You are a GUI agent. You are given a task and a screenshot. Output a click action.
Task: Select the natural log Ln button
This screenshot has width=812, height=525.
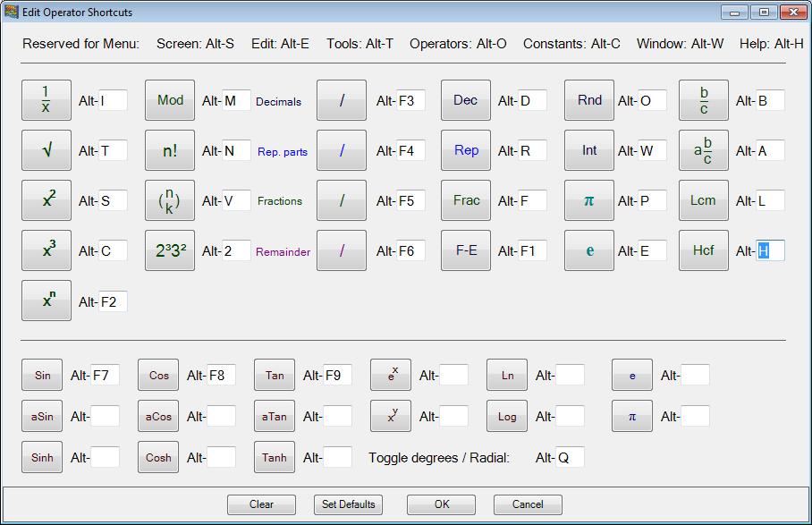point(506,375)
